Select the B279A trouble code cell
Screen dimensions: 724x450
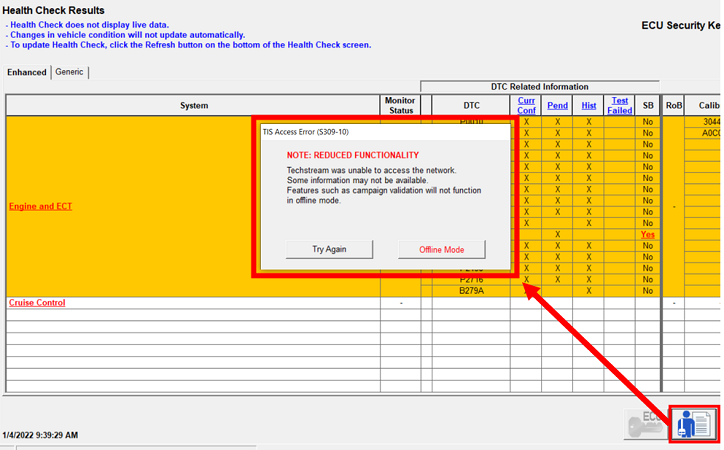click(x=471, y=291)
